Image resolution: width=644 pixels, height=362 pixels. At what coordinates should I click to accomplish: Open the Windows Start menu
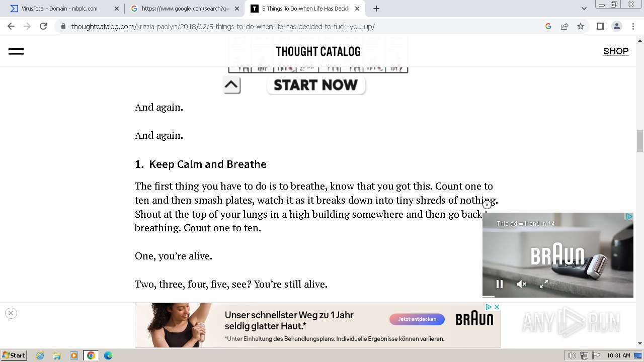(x=14, y=355)
